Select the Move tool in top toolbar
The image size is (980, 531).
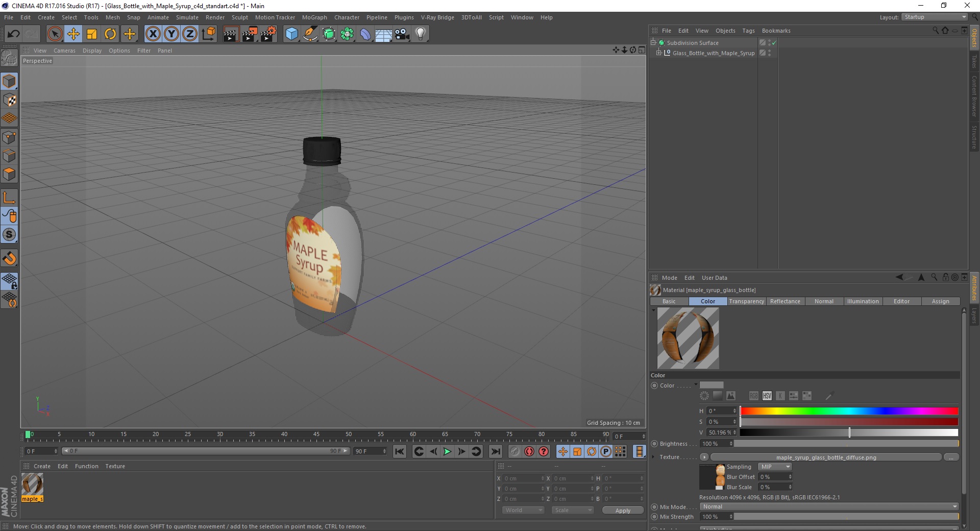coord(73,34)
